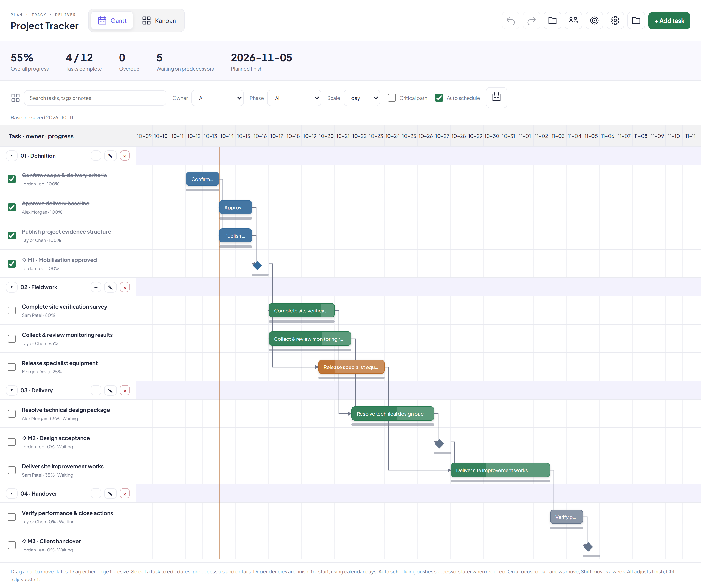
Task: Click the Add task button
Action: click(669, 21)
